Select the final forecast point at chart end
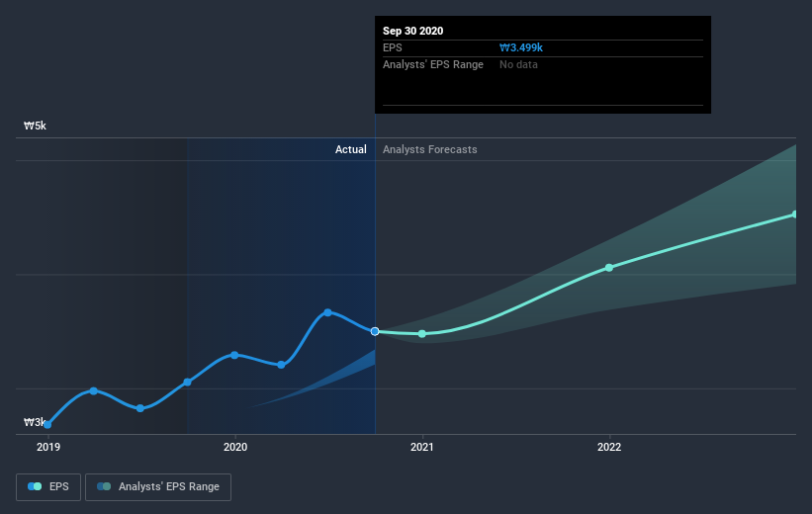Screen dimensions: 812x514 pos(795,214)
